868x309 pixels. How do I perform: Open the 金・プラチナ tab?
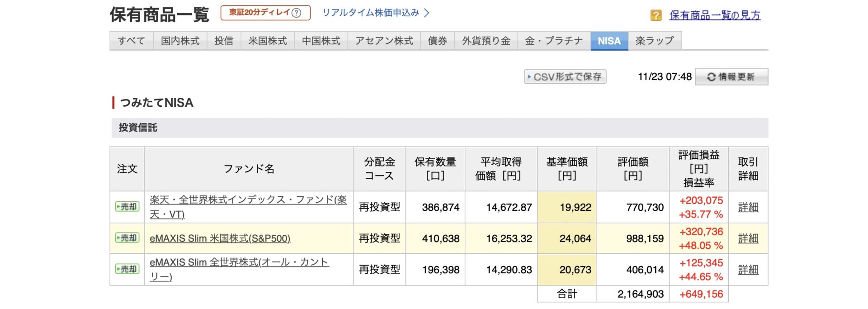(554, 41)
